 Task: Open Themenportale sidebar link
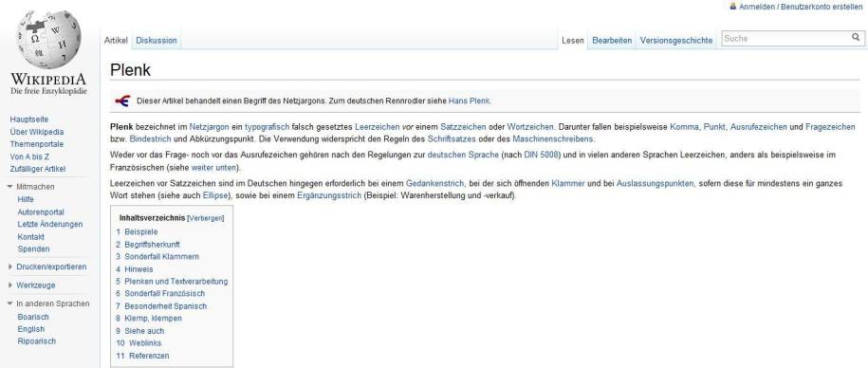[37, 144]
